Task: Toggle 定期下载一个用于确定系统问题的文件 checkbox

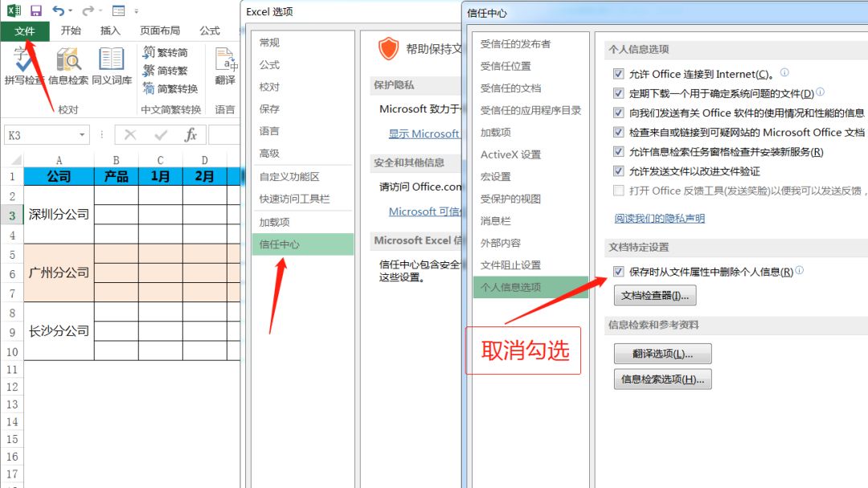Action: click(618, 93)
